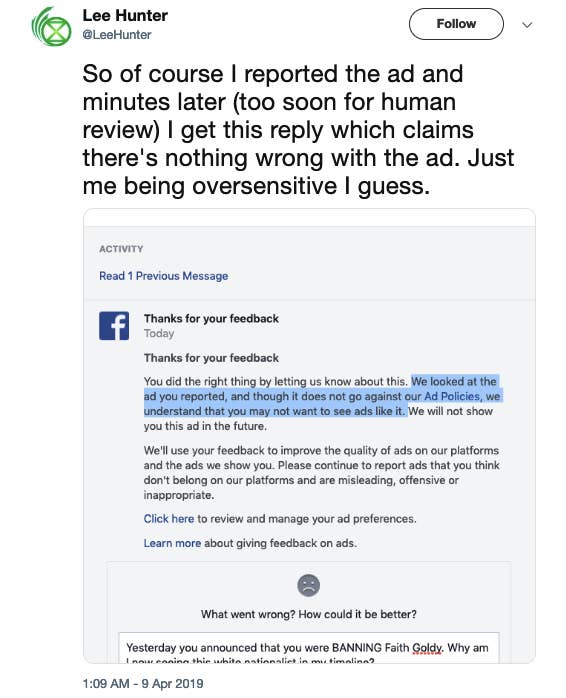Expand Read 1 Previous Message
Image resolution: width=566 pixels, height=698 pixels.
pos(163,276)
